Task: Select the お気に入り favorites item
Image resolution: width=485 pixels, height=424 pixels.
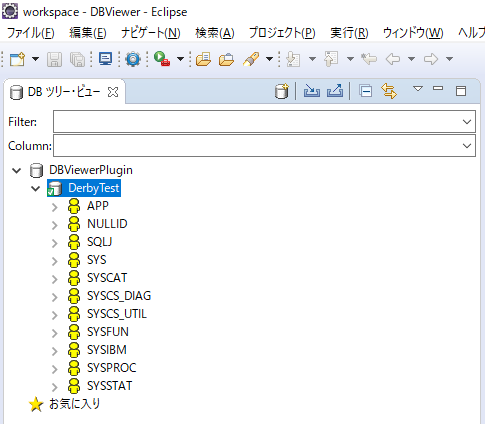Action: coord(75,404)
